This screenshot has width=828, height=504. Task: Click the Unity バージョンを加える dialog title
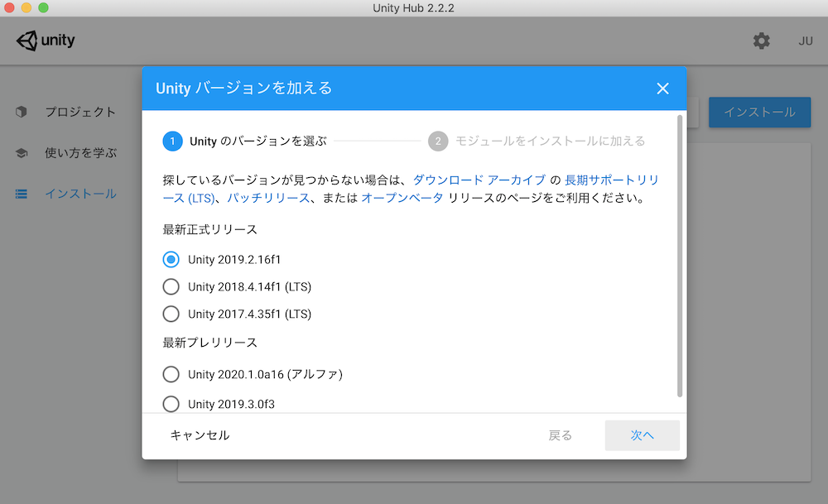[x=244, y=88]
